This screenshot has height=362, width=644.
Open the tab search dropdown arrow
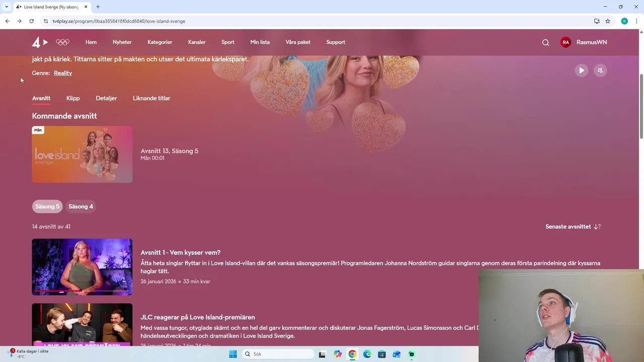7,7
